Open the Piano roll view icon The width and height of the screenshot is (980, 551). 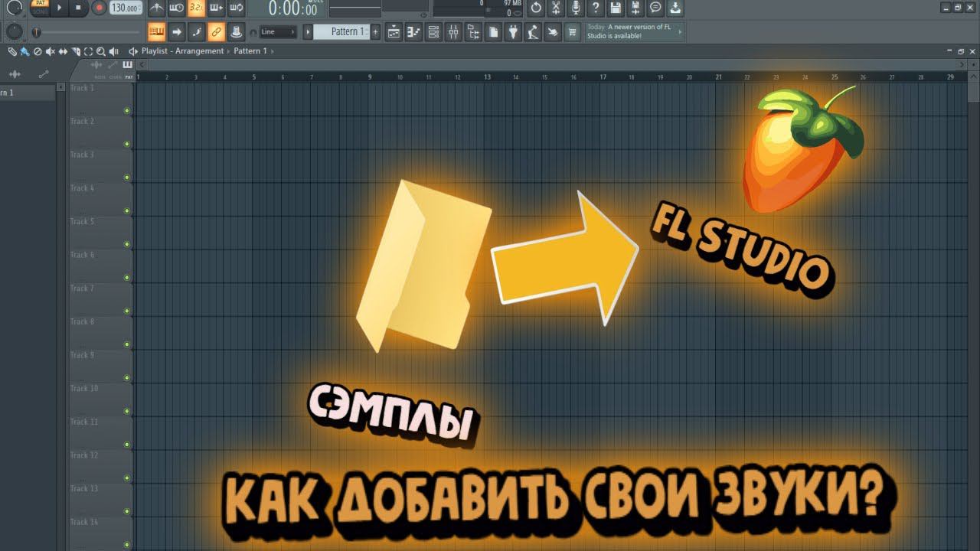(414, 31)
